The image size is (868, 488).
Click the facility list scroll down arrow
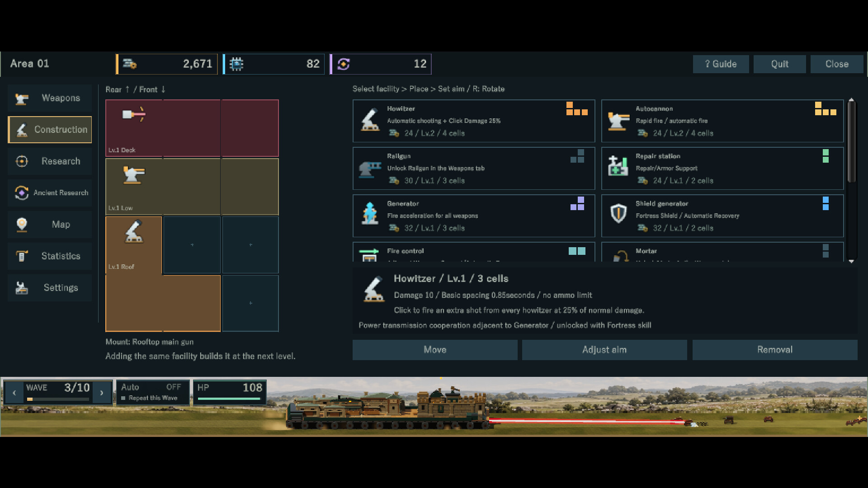[851, 261]
